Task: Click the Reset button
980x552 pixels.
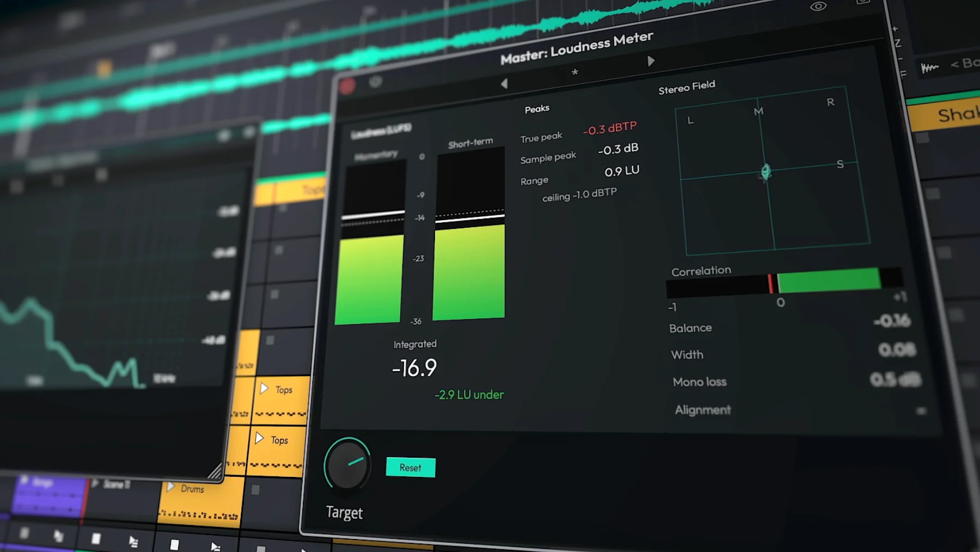Action: coord(411,468)
